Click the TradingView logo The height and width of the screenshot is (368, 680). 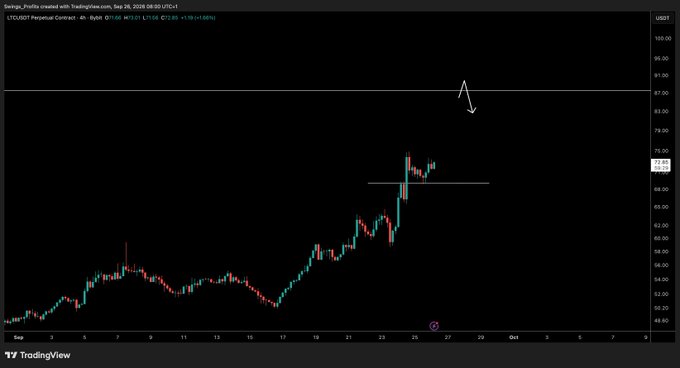point(38,355)
